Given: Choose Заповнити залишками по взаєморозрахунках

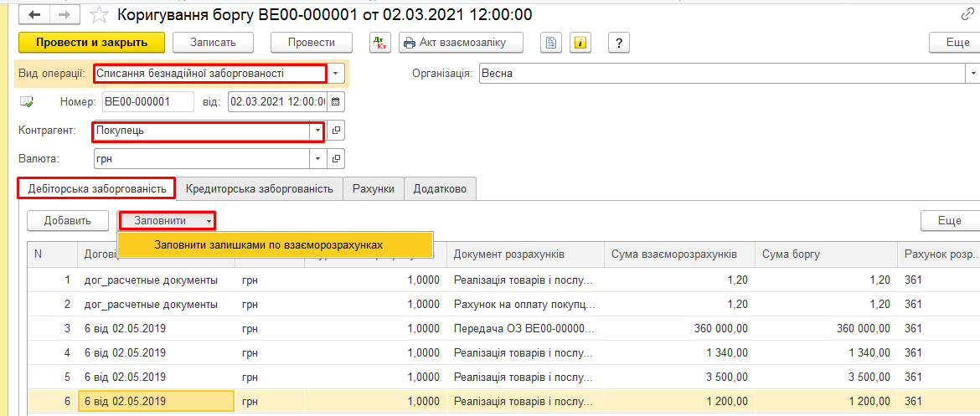Looking at the screenshot, I should 275,245.
